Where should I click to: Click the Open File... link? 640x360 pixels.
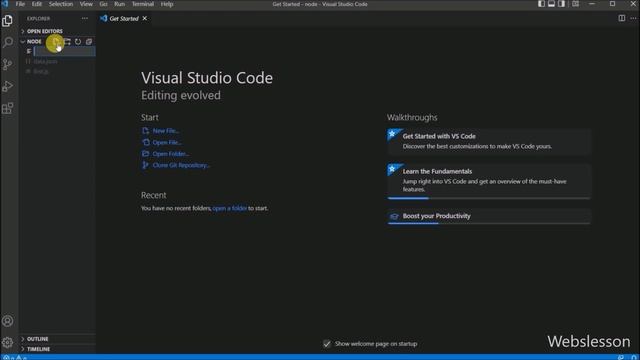tap(167, 142)
